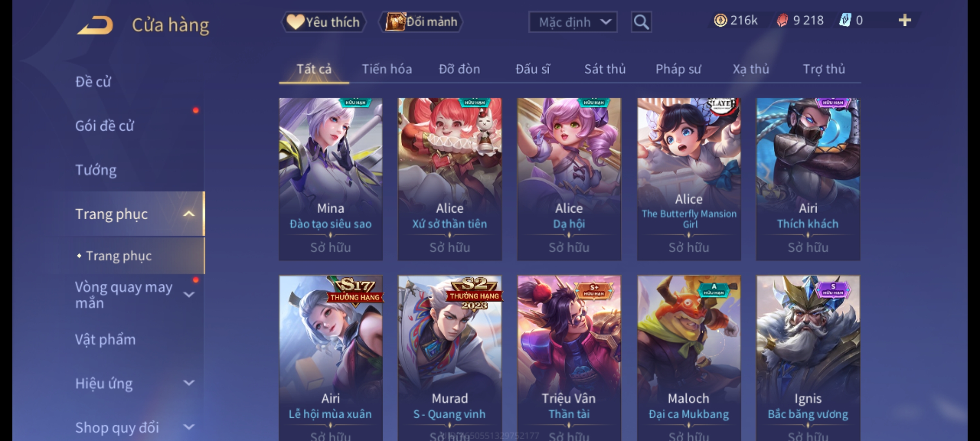Collapse the Trang phục sidebar section

coord(189,214)
